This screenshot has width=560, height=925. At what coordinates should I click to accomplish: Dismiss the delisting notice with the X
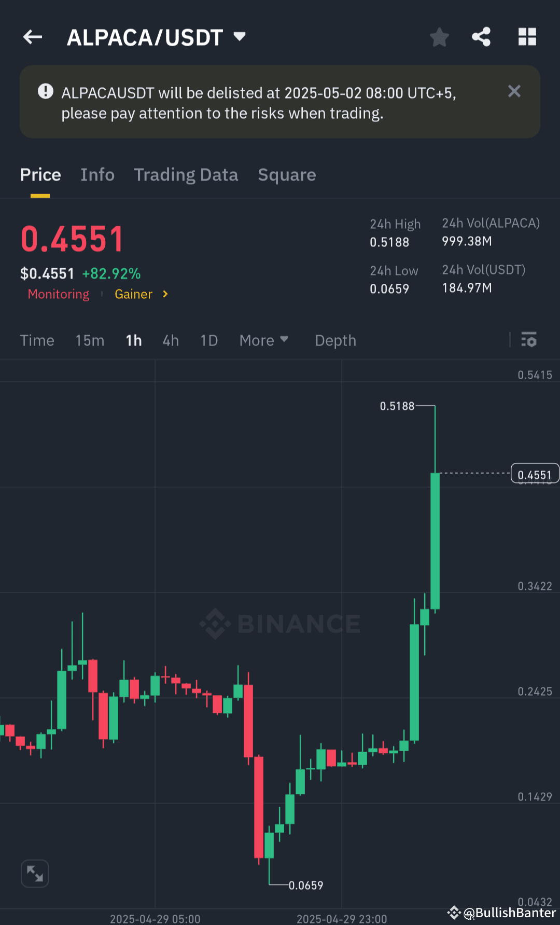(x=514, y=91)
